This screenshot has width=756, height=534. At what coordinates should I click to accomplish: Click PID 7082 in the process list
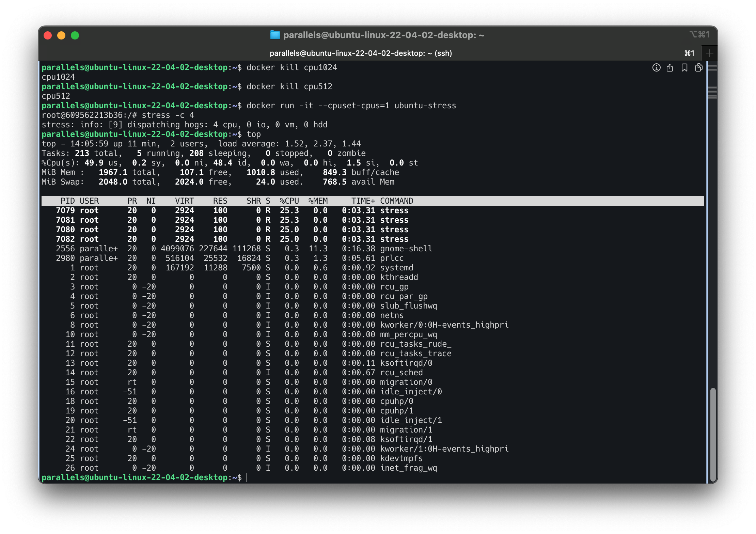[x=65, y=239]
